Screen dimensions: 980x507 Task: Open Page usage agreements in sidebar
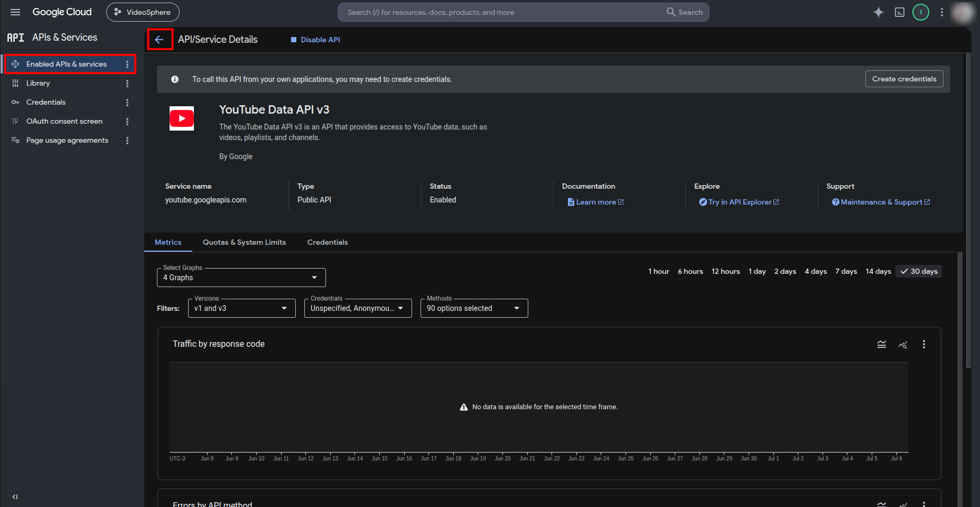(67, 141)
